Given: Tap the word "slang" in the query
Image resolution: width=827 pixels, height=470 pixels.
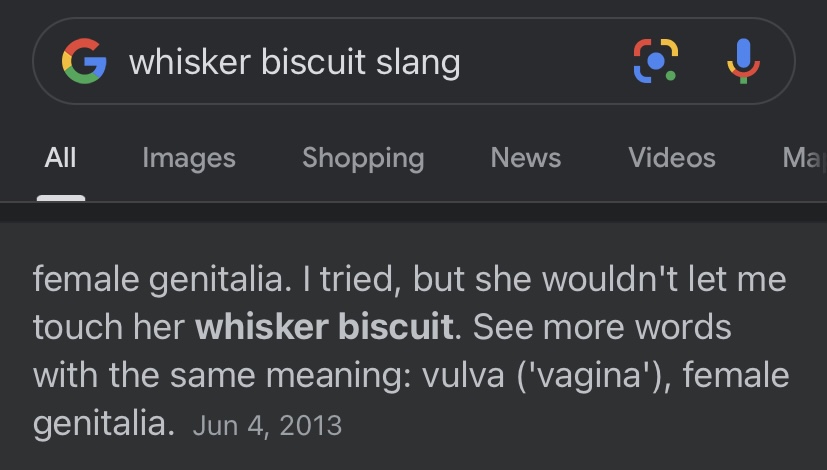Looking at the screenshot, I should (418, 62).
